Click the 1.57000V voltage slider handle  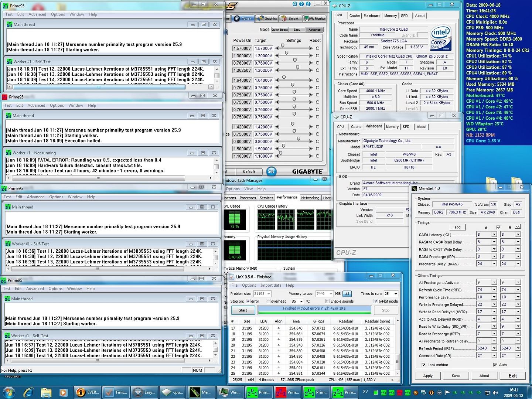point(283,46)
